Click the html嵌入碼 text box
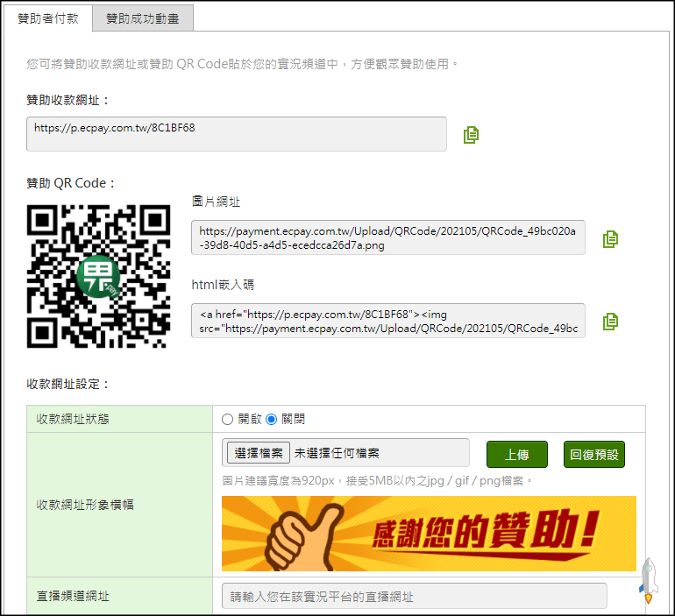The width and height of the screenshot is (675, 616). [387, 321]
